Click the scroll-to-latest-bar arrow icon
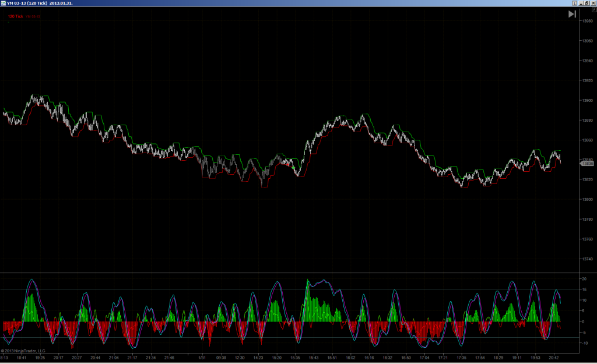Screen dimensions: 597x364 tap(572, 14)
